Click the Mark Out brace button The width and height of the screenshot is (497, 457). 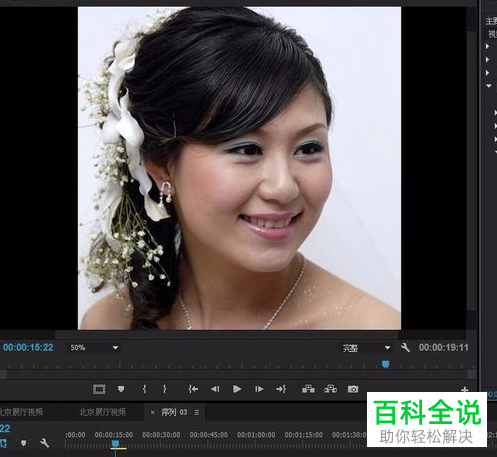(164, 389)
